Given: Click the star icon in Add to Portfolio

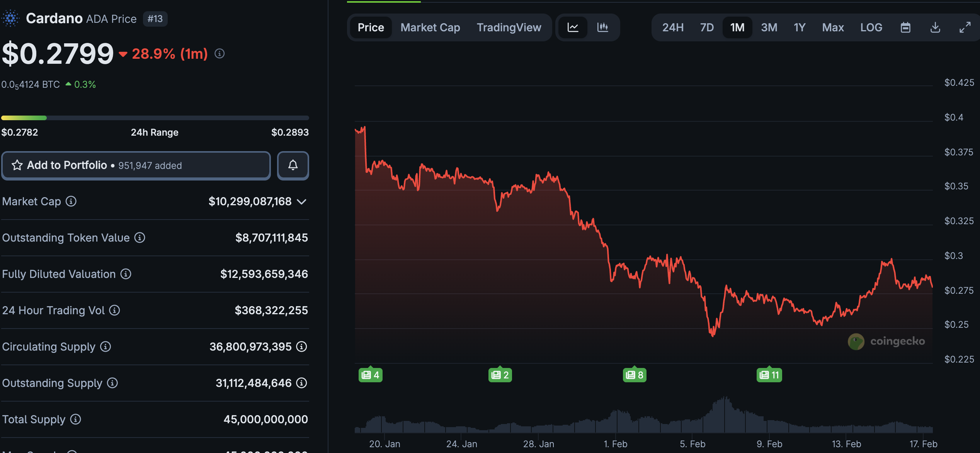Looking at the screenshot, I should (x=17, y=165).
